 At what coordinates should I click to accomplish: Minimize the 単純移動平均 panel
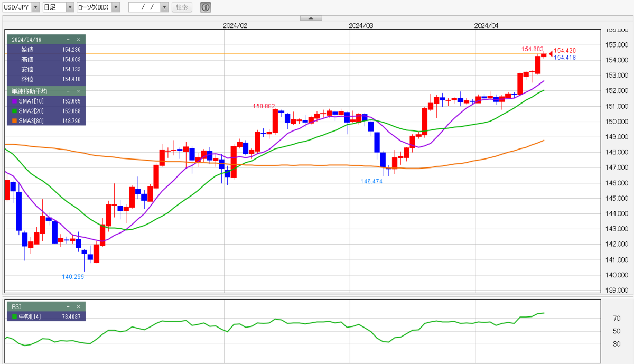pyautogui.click(x=69, y=91)
